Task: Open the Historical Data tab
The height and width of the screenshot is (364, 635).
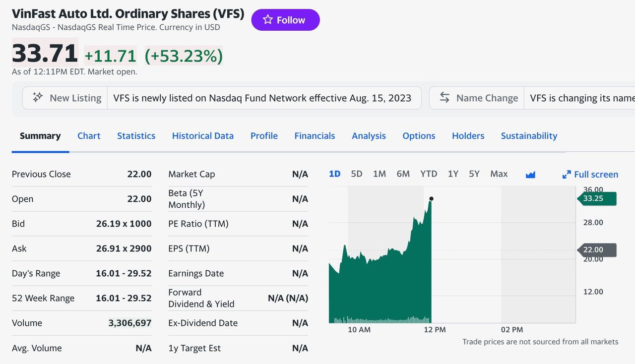Action: pyautogui.click(x=202, y=136)
